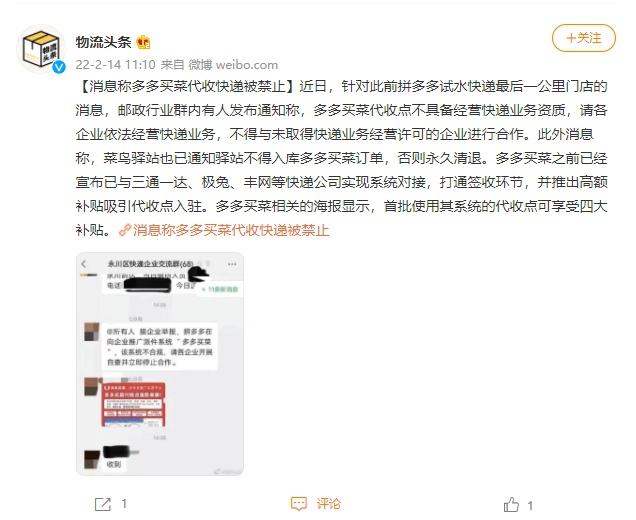This screenshot has width=636, height=520.
Task: Click the orange chain-link icon
Action: coord(125,230)
